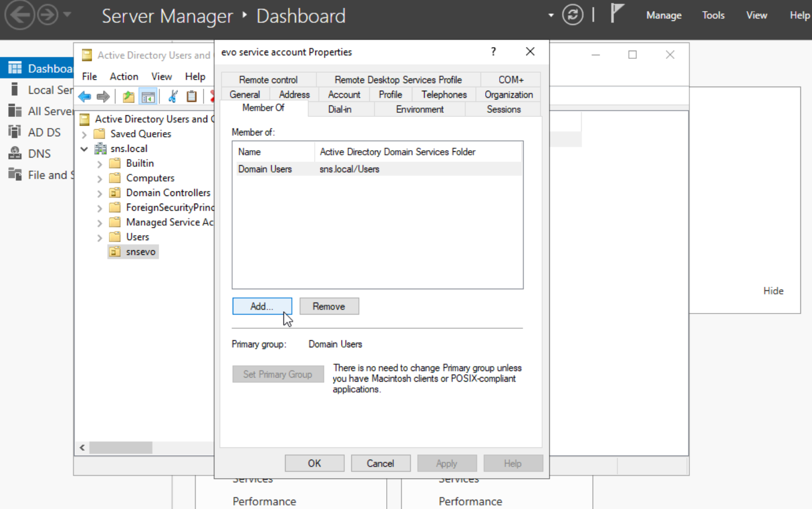Viewport: 812px width, 509px height.
Task: Open the File menu in ADUC
Action: [90, 76]
